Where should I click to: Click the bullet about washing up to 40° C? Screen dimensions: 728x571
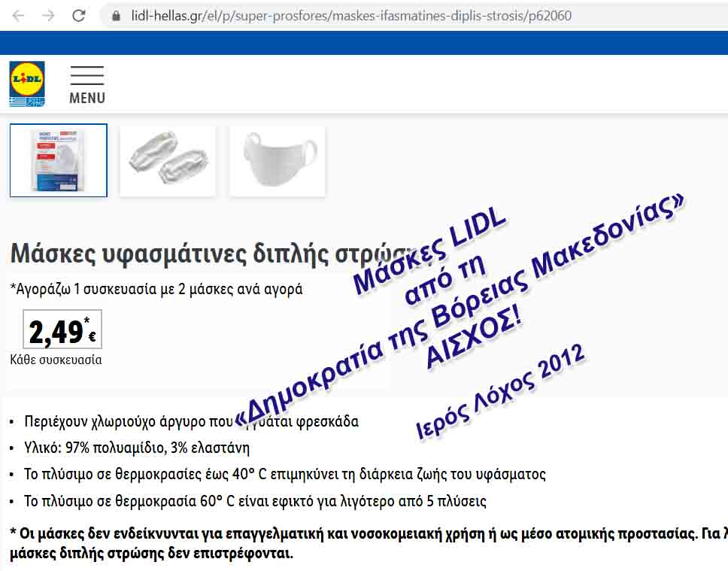[284, 475]
